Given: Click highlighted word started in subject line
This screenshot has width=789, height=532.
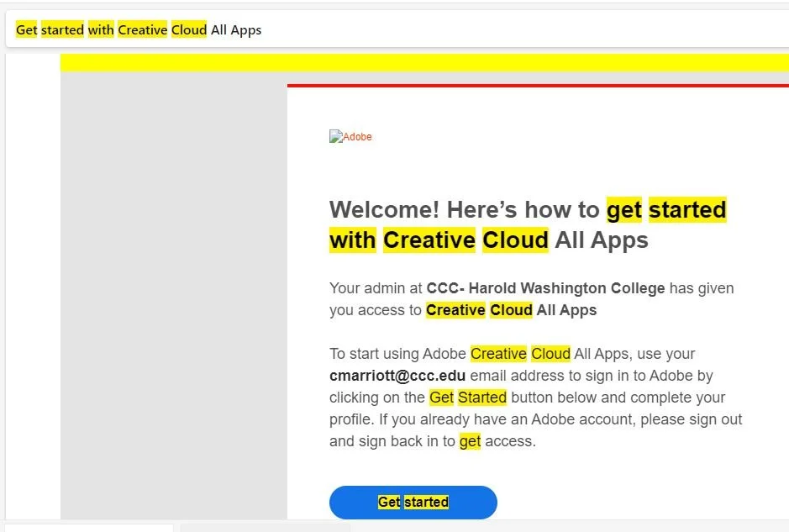Looking at the screenshot, I should tap(61, 29).
